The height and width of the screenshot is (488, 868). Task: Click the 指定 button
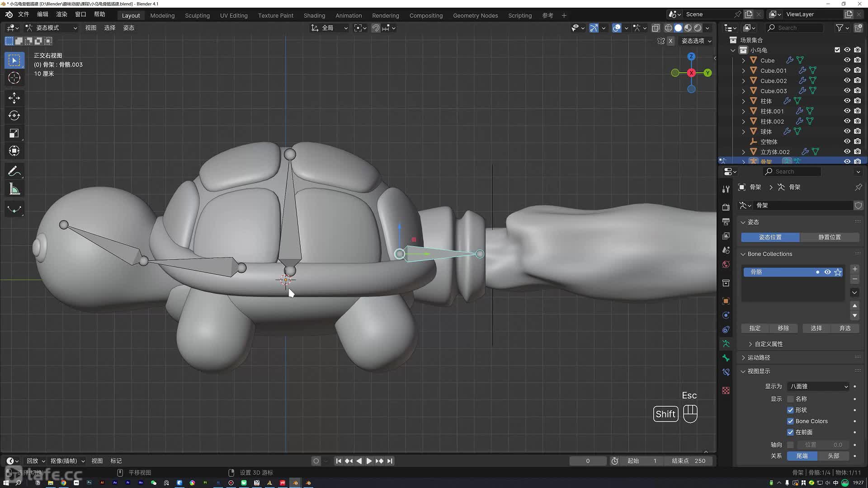coord(755,328)
